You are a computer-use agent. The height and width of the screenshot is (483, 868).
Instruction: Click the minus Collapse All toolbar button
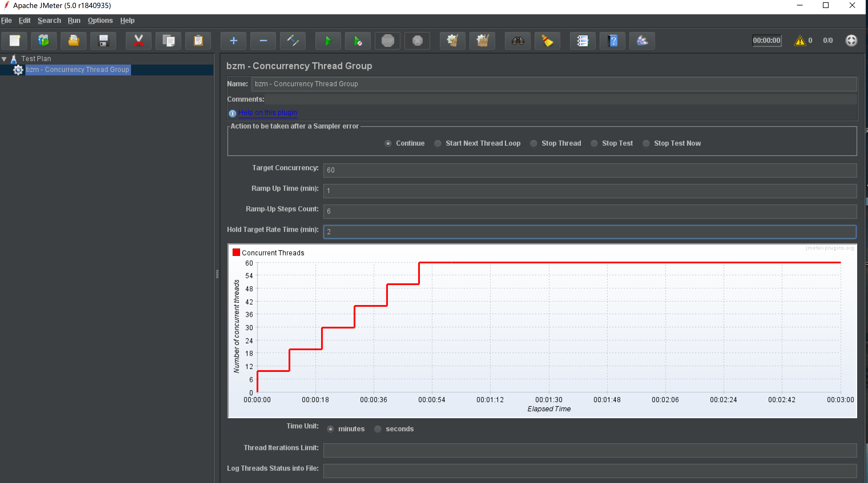(x=263, y=41)
